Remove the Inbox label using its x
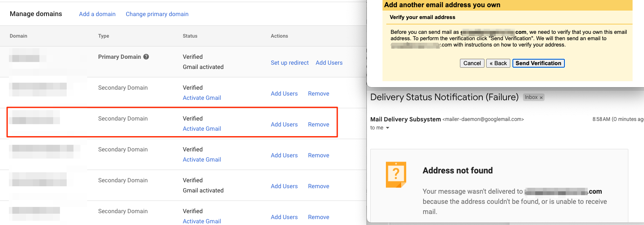Viewport: 644px width, 225px height. [541, 98]
